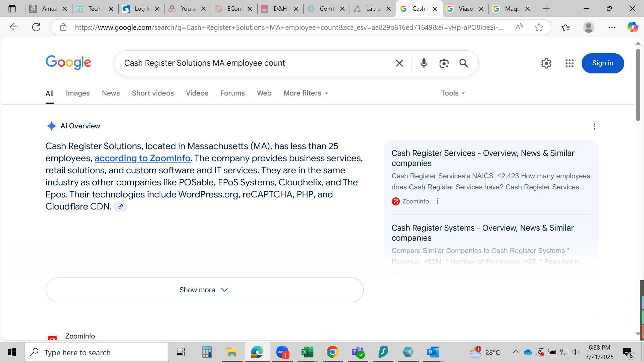644x362 pixels.
Task: Open Google quick settings gear
Action: pyautogui.click(x=546, y=63)
